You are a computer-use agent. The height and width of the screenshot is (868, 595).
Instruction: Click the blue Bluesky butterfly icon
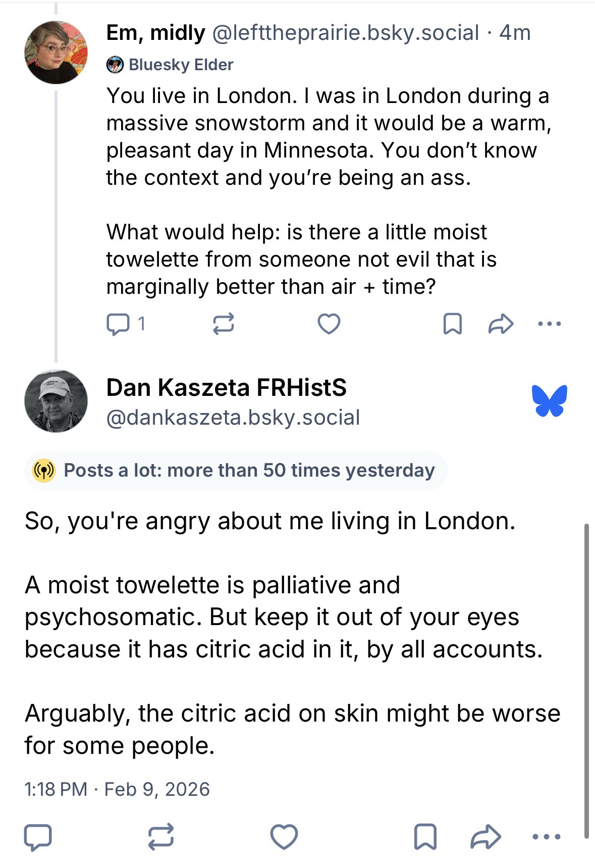[549, 401]
